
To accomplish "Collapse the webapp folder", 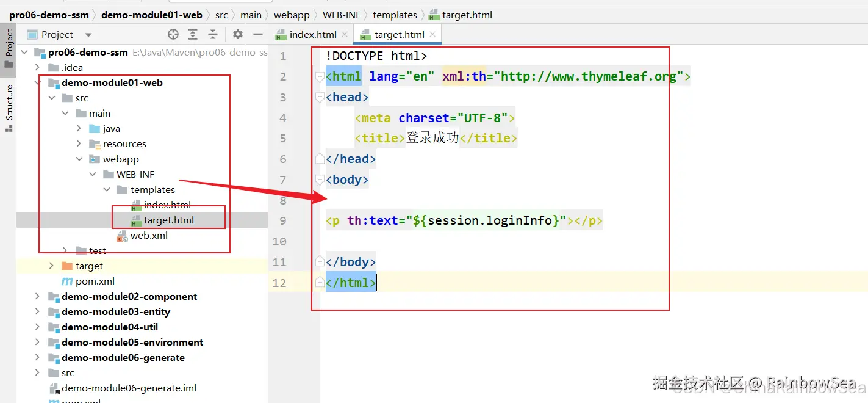I will (79, 159).
